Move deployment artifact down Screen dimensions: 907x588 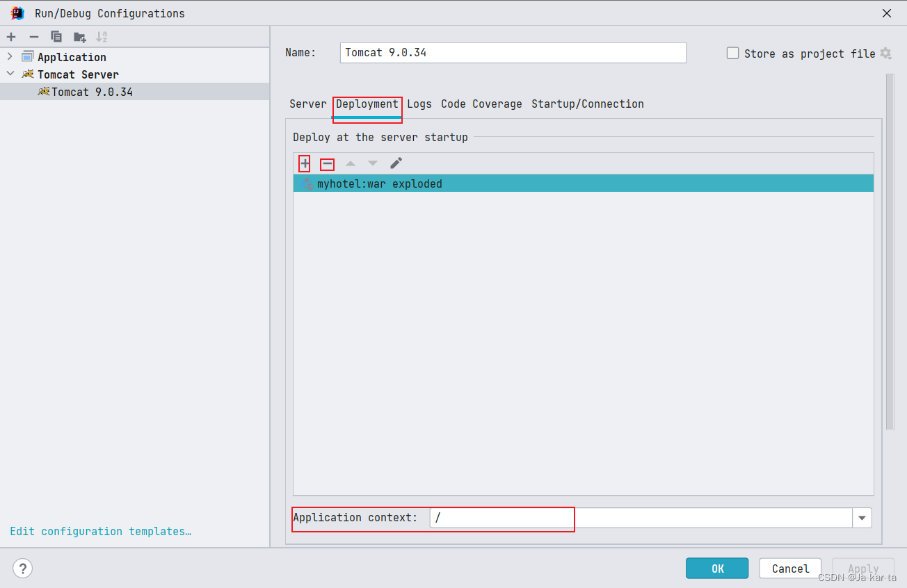(373, 163)
